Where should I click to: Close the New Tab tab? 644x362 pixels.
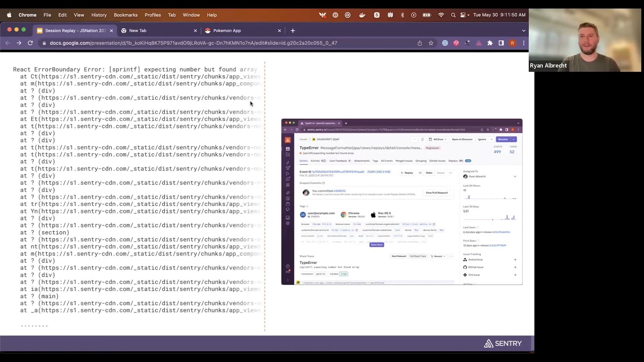coord(196,31)
